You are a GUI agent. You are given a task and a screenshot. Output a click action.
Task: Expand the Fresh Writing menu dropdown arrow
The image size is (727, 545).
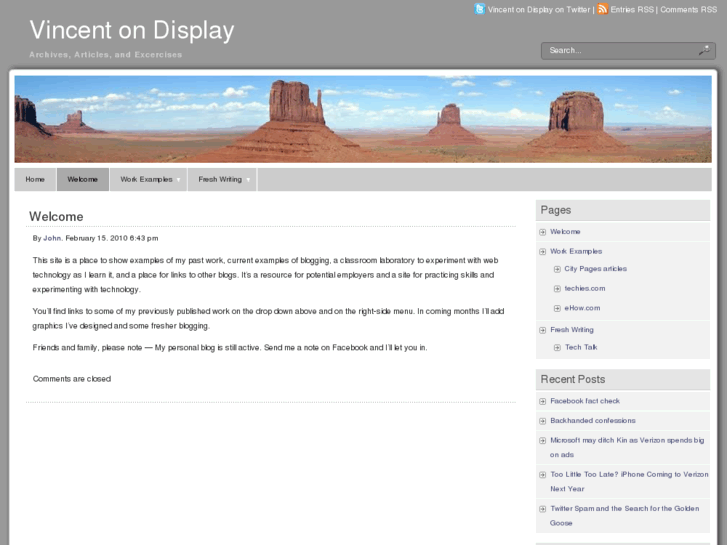248,180
